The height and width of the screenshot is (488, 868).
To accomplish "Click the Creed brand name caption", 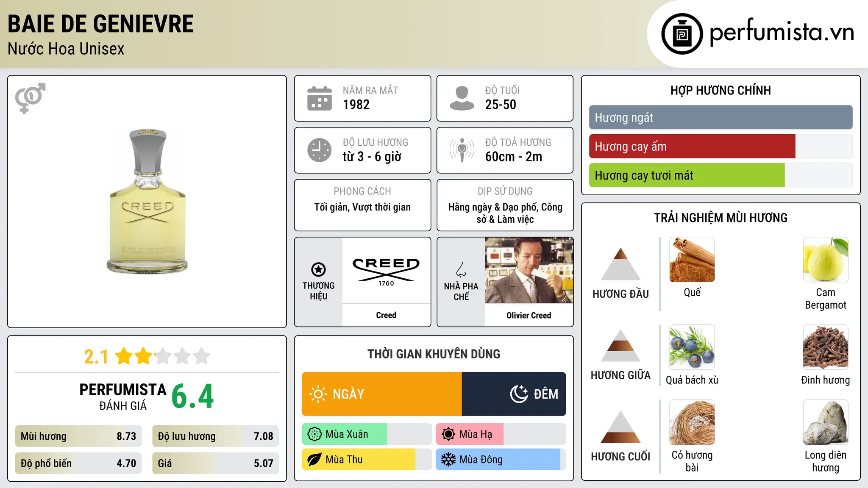I will [x=386, y=315].
